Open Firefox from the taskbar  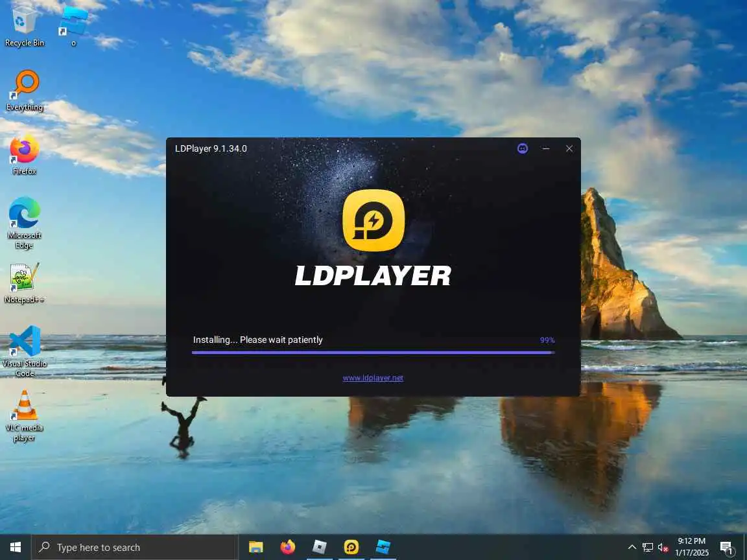tap(288, 547)
